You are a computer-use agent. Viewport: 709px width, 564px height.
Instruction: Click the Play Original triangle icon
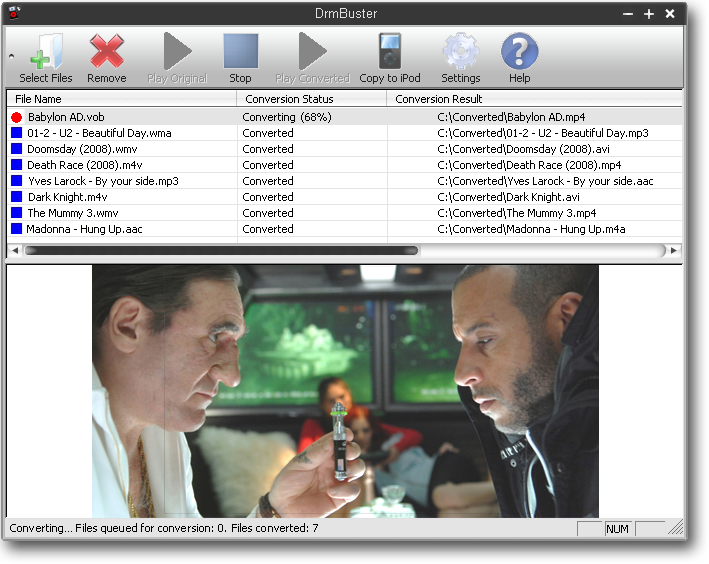coord(177,51)
